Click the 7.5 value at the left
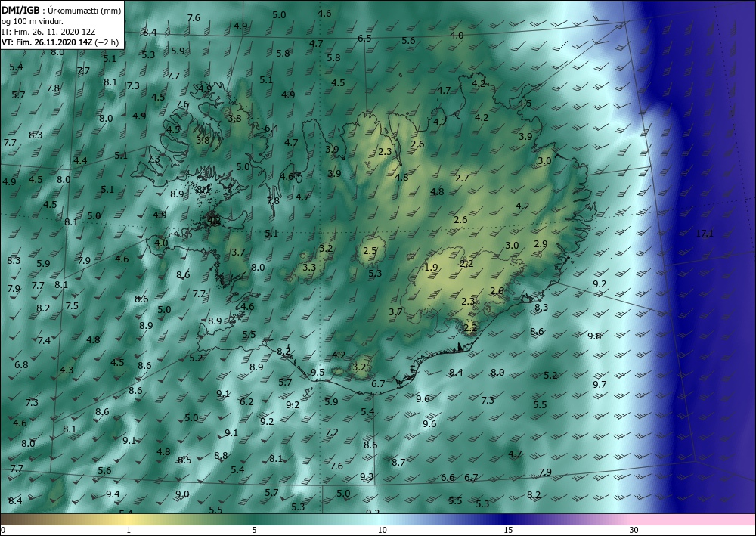The image size is (756, 536). click(x=72, y=306)
